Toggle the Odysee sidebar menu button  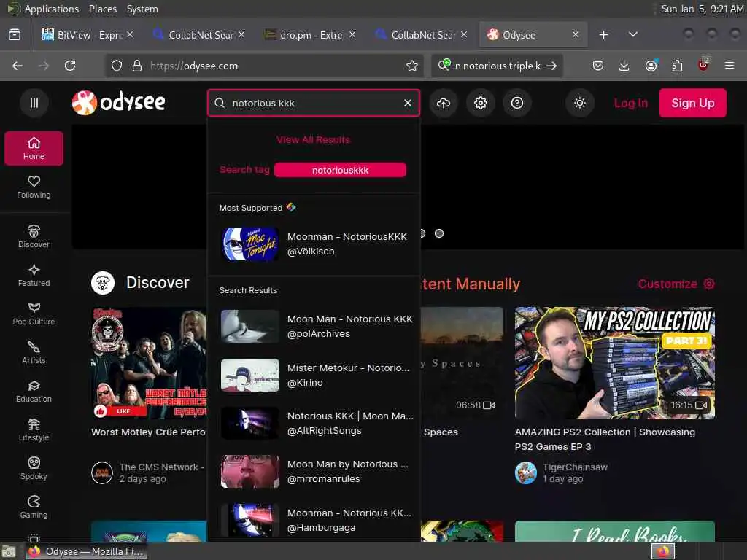click(x=34, y=103)
